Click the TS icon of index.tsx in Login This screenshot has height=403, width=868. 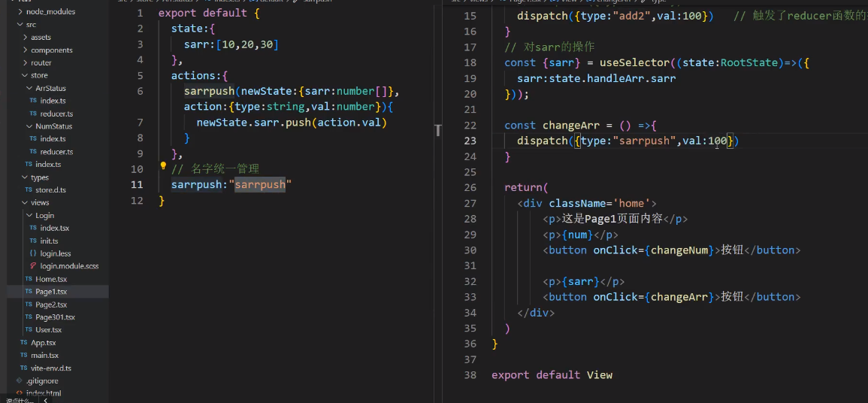click(34, 228)
